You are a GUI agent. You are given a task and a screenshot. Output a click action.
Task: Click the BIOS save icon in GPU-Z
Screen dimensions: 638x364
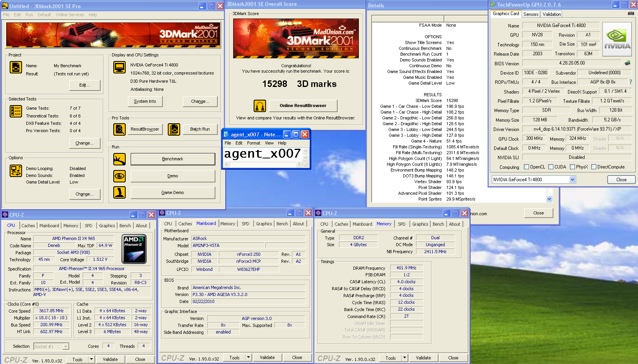tap(628, 63)
